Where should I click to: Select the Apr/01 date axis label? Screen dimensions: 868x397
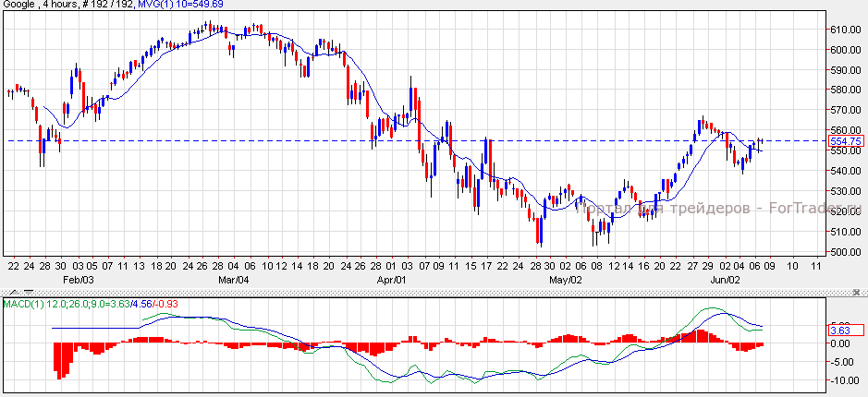click(393, 279)
